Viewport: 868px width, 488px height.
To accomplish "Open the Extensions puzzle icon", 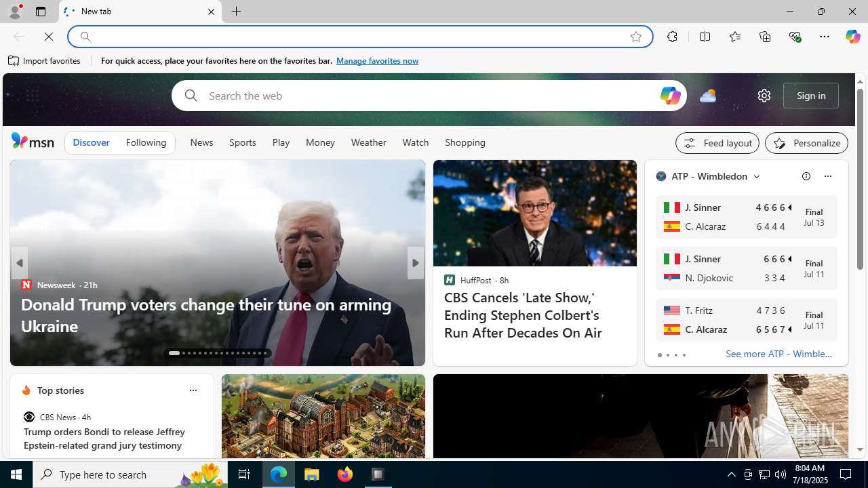I will (x=672, y=37).
